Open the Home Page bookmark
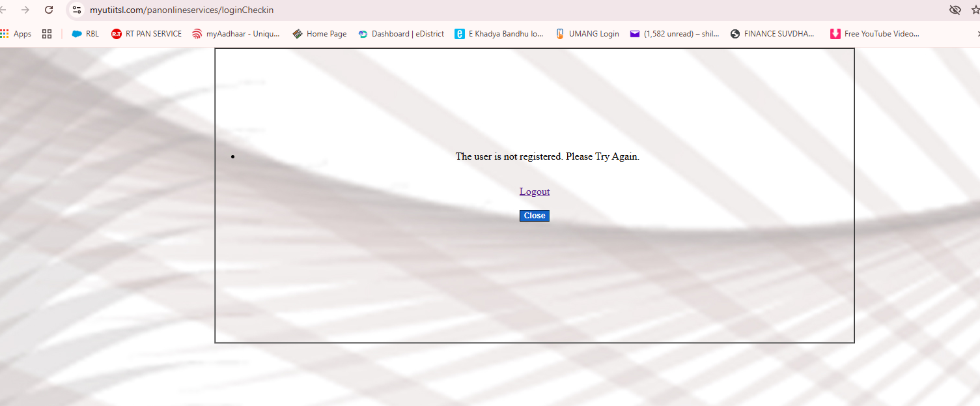 (x=320, y=34)
